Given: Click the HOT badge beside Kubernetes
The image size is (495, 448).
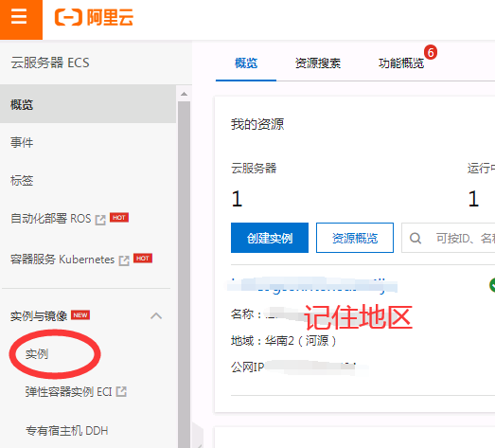Looking at the screenshot, I should pos(143,259).
